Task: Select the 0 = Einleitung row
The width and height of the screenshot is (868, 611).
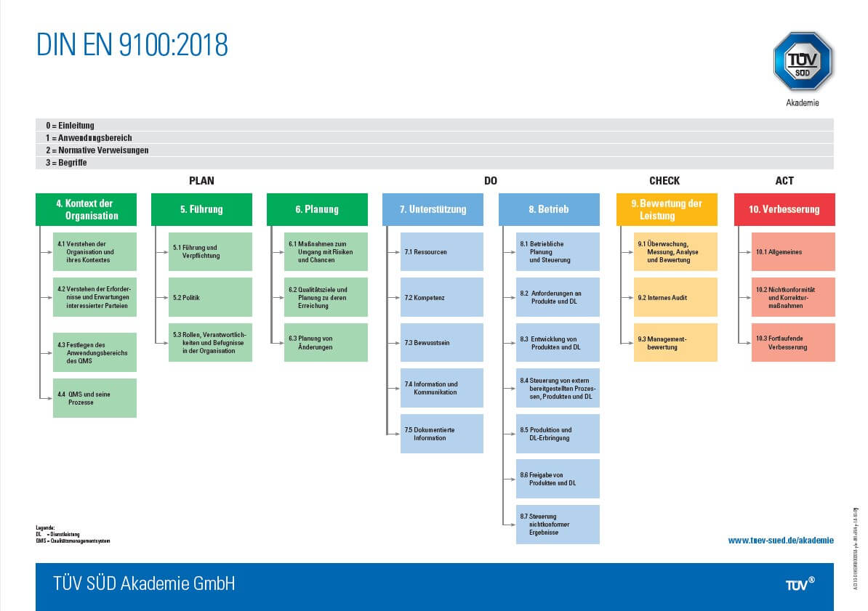Action: coord(435,125)
